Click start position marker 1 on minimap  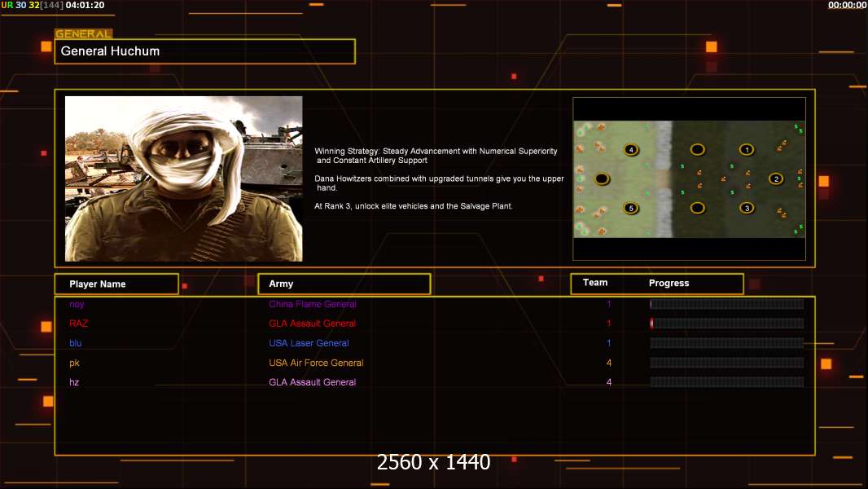click(x=747, y=149)
